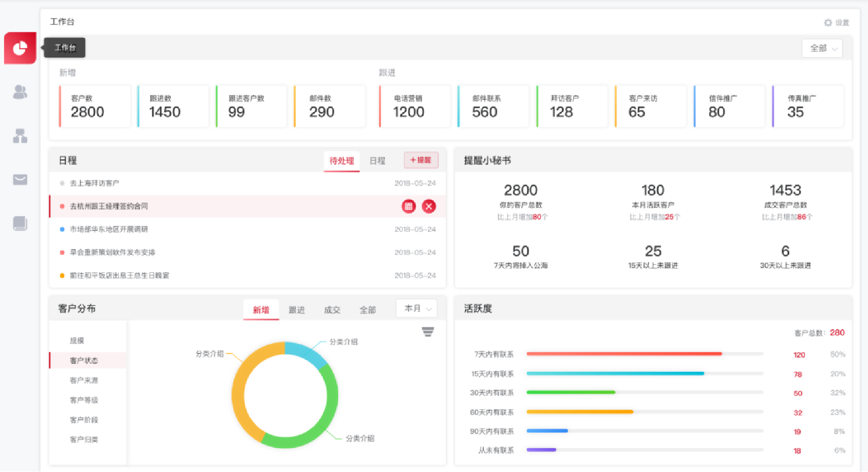Click the red X icon on the highlighted schedule item
Viewport: 868px width, 472px height.
pos(429,206)
